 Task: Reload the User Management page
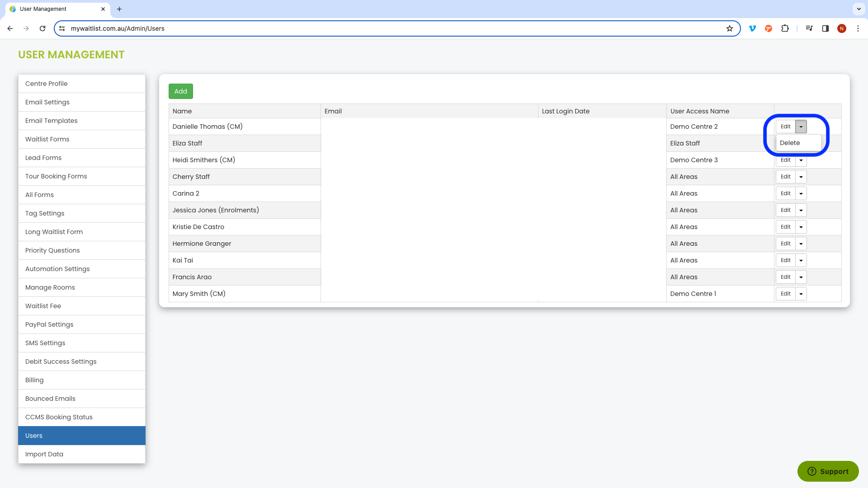[42, 28]
